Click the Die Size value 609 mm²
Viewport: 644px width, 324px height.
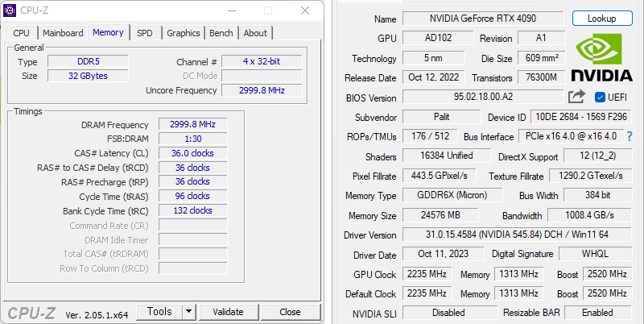tap(542, 58)
